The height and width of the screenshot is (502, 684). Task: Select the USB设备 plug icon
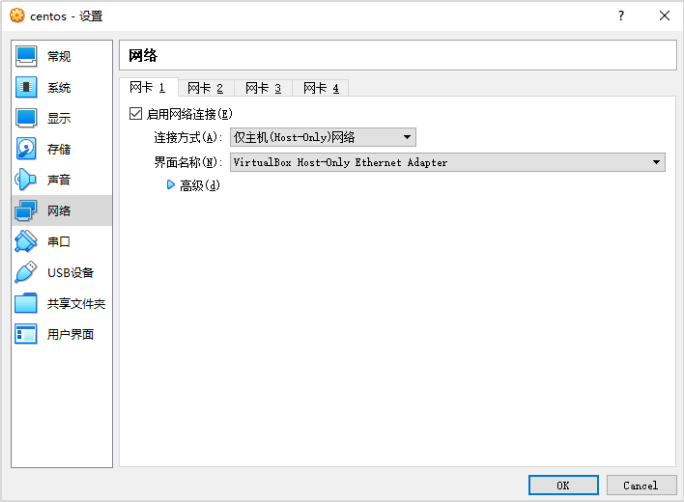tap(26, 273)
